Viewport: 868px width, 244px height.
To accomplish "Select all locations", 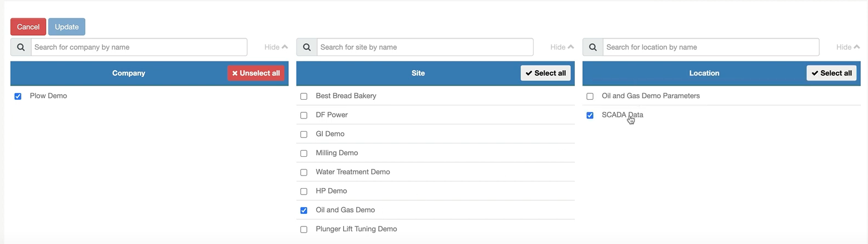I will (x=832, y=73).
